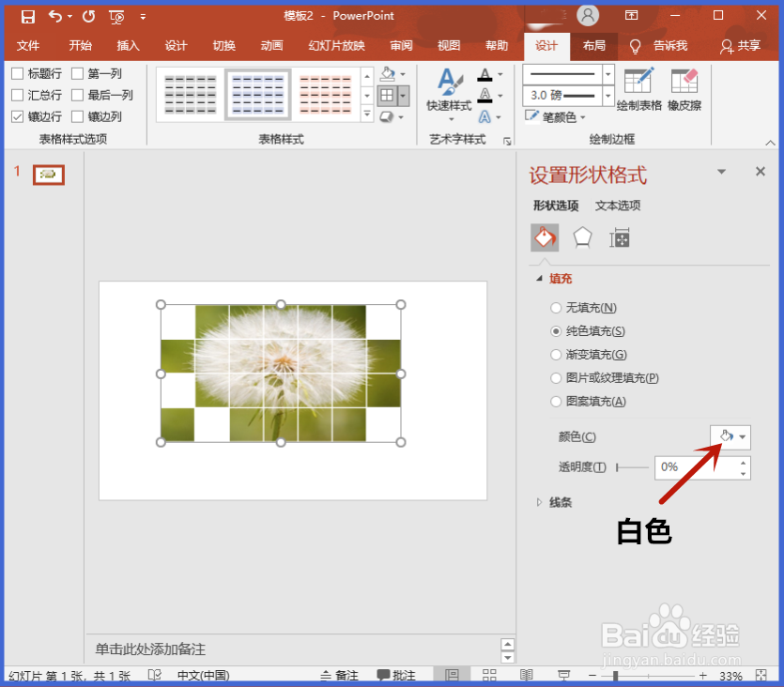Select slide 1 thumbnail in the pane
Viewport: 784px width, 687px height.
click(47, 175)
